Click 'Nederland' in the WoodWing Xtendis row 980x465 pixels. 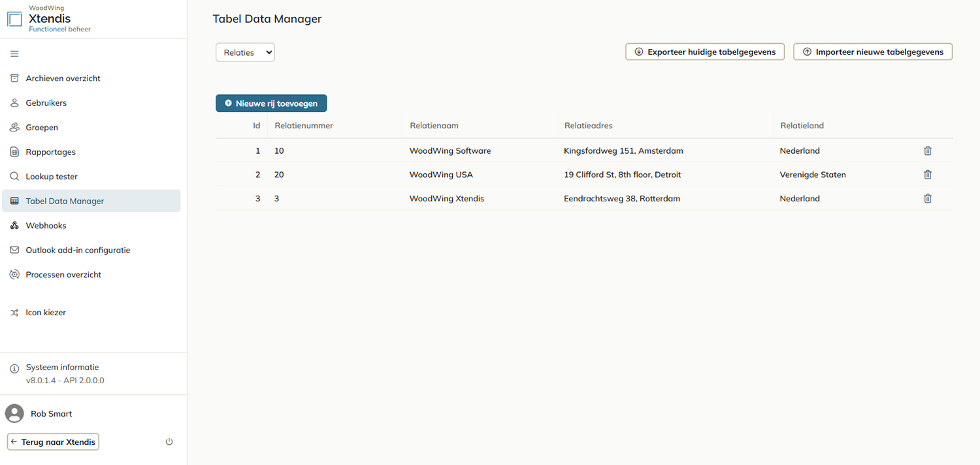point(800,198)
